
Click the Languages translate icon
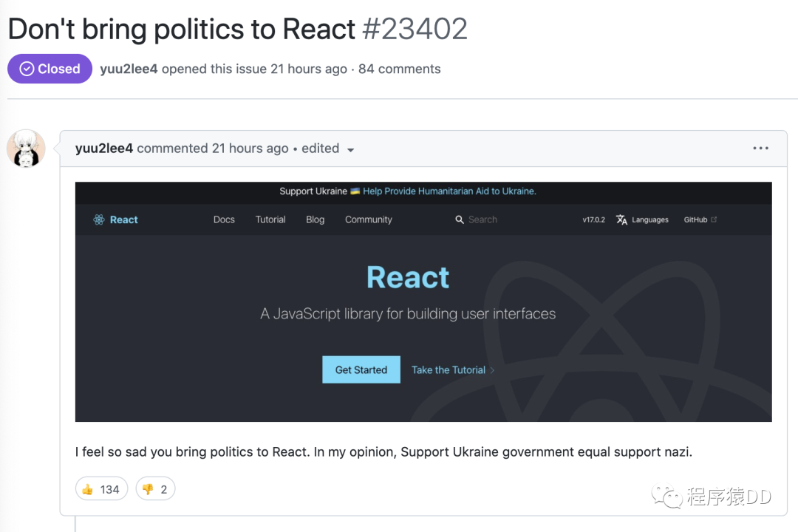(x=621, y=219)
